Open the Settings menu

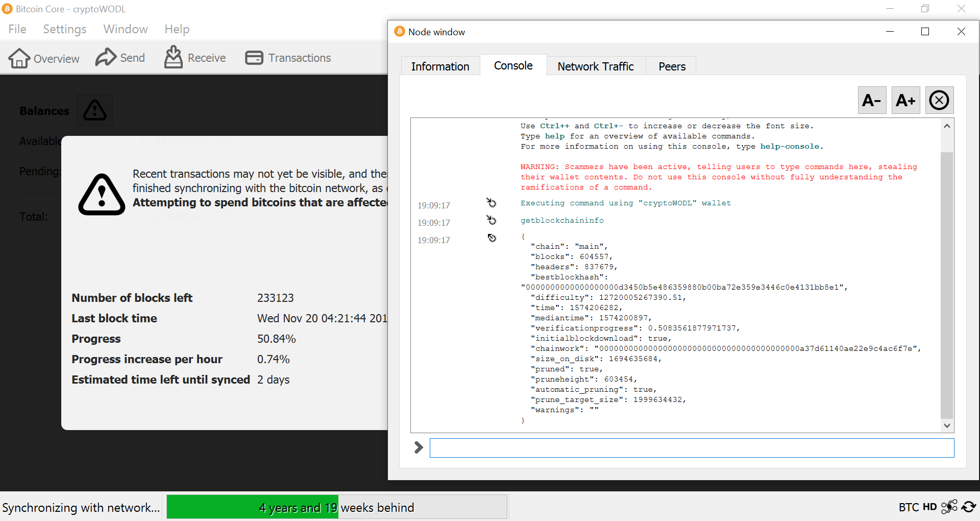tap(65, 29)
